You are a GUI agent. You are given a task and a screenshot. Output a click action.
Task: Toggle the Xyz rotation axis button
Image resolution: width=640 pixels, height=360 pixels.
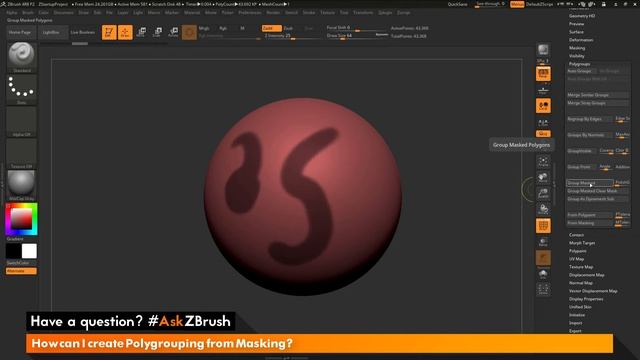543,133
